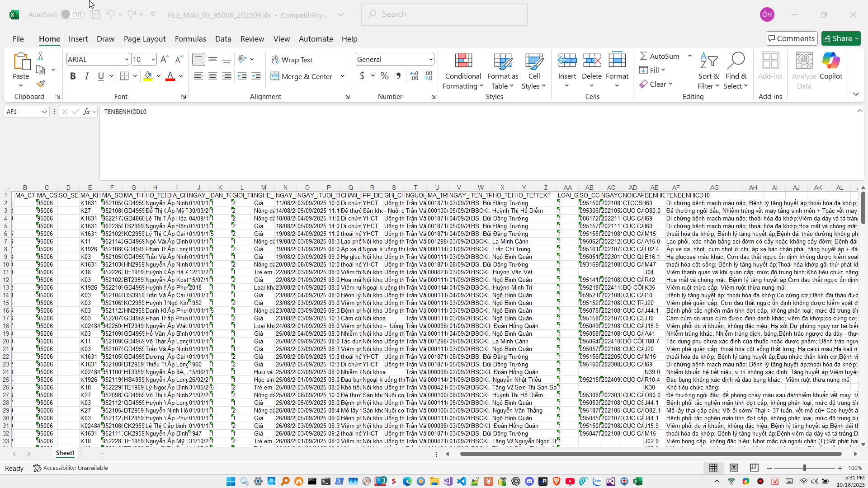This screenshot has height=488, width=868.
Task: Click the zoom slider handle
Action: [x=805, y=468]
